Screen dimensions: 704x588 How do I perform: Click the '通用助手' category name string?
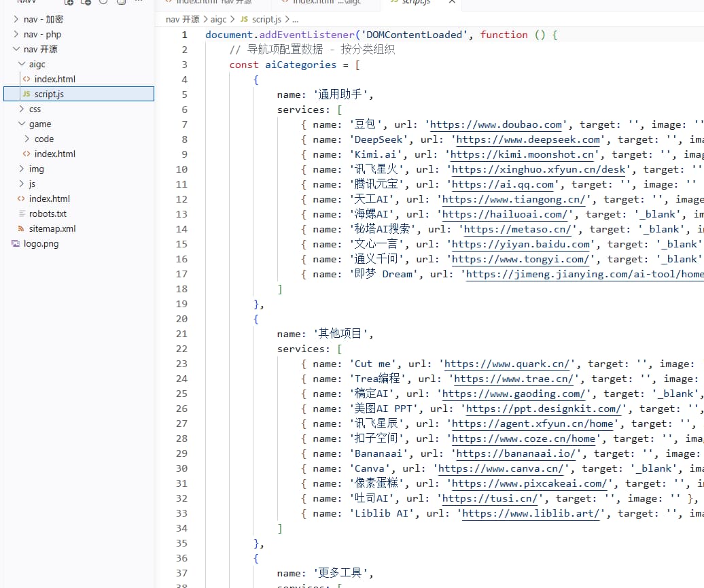pos(340,94)
